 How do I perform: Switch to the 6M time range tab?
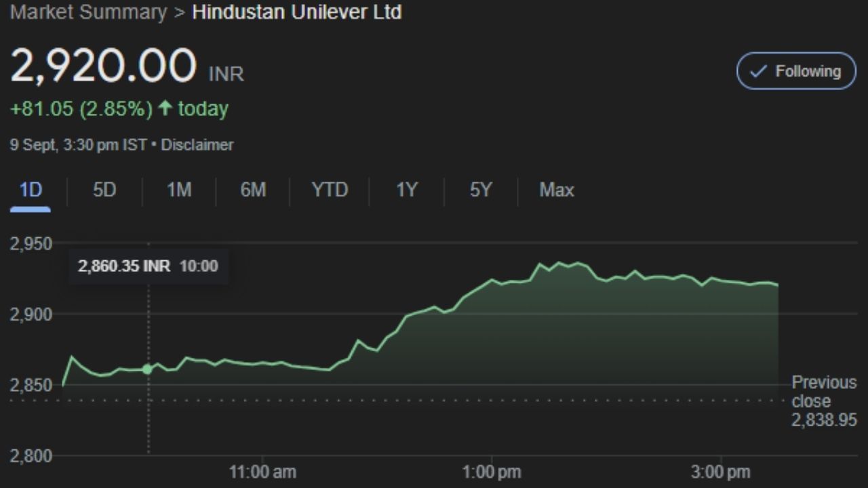tap(253, 190)
